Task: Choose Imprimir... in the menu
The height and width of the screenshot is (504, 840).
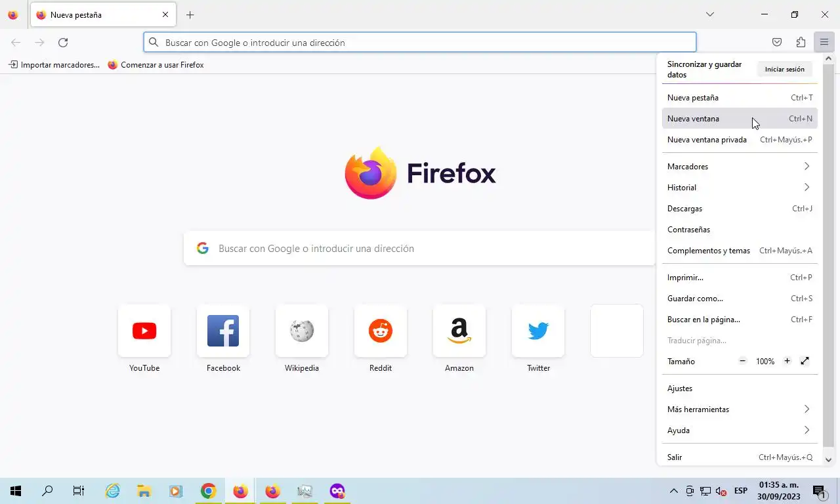Action: pyautogui.click(x=740, y=278)
